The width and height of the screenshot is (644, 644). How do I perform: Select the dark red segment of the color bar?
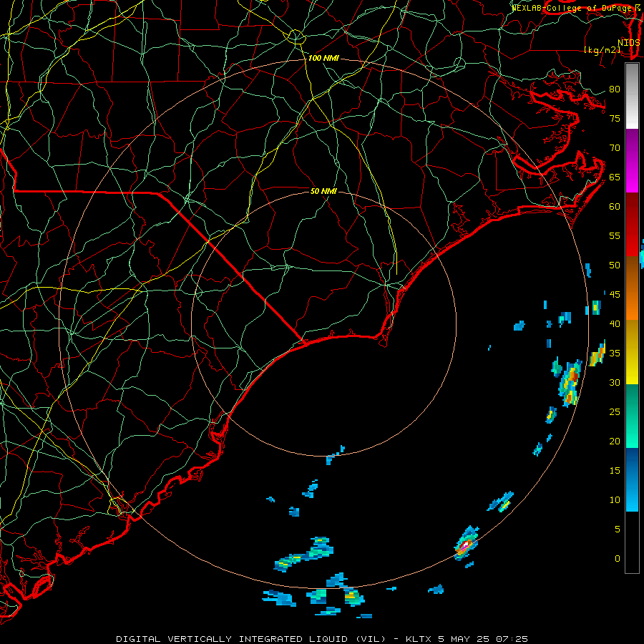[x=632, y=225]
